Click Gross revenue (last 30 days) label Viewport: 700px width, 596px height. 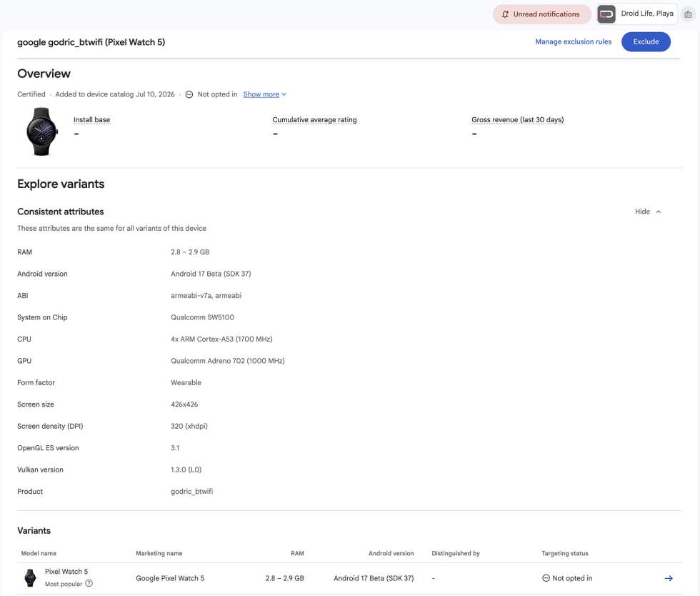pos(517,120)
